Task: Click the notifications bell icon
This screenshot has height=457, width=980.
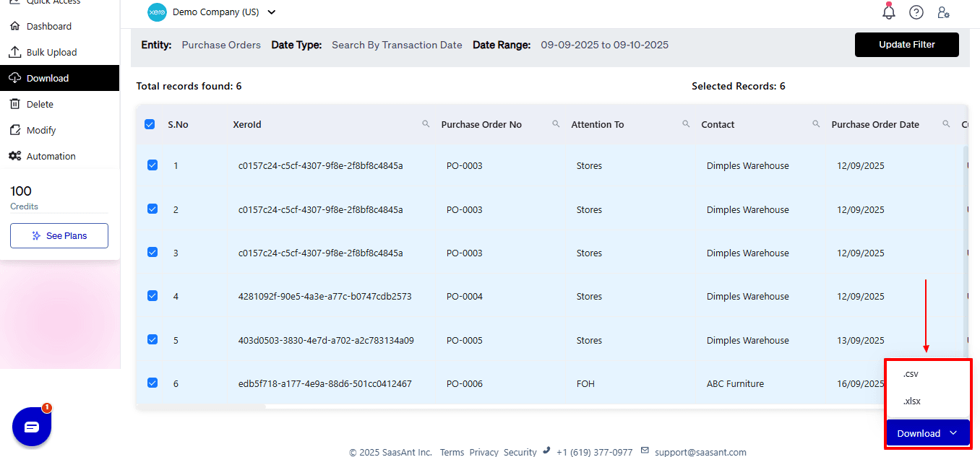Action: pos(889,12)
